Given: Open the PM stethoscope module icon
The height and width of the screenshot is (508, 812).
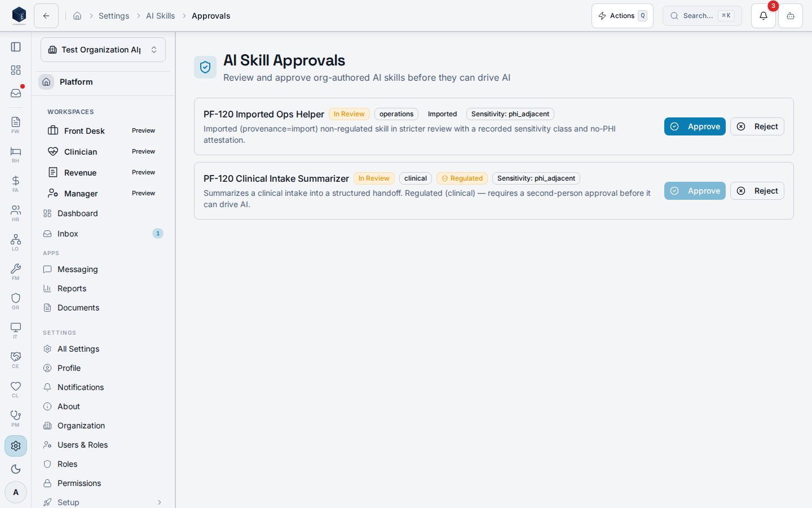Looking at the screenshot, I should 16,418.
